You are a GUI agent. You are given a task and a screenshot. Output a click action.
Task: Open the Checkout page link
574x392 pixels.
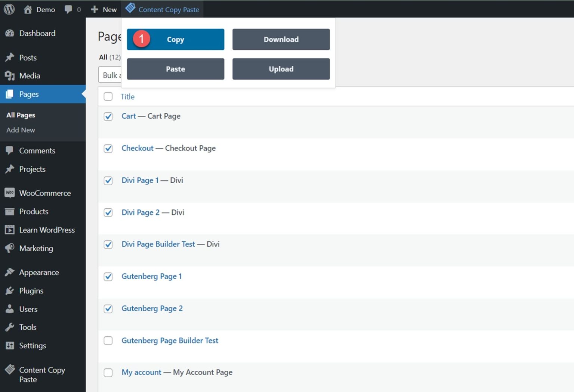tap(137, 148)
